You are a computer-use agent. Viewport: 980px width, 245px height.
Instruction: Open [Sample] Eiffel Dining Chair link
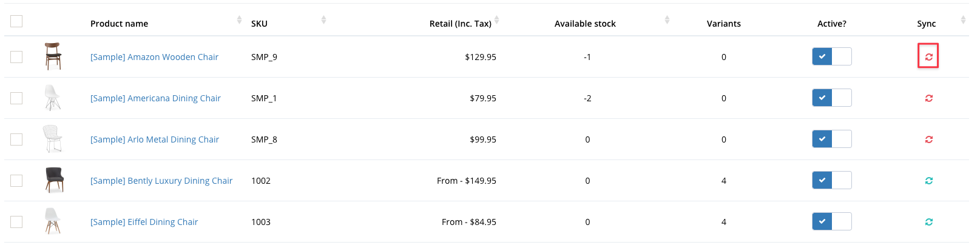coord(144,222)
